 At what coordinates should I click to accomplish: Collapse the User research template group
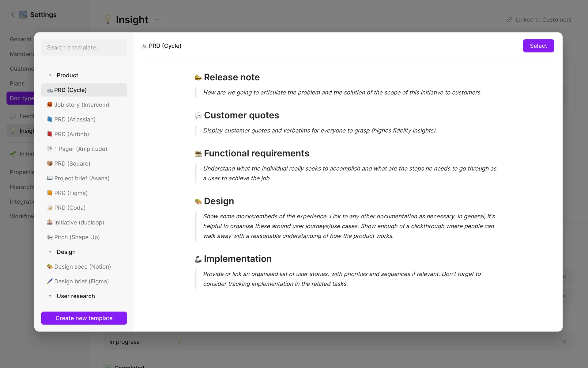coord(50,296)
